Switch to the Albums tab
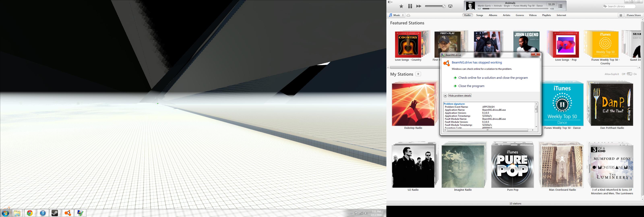 (493, 15)
